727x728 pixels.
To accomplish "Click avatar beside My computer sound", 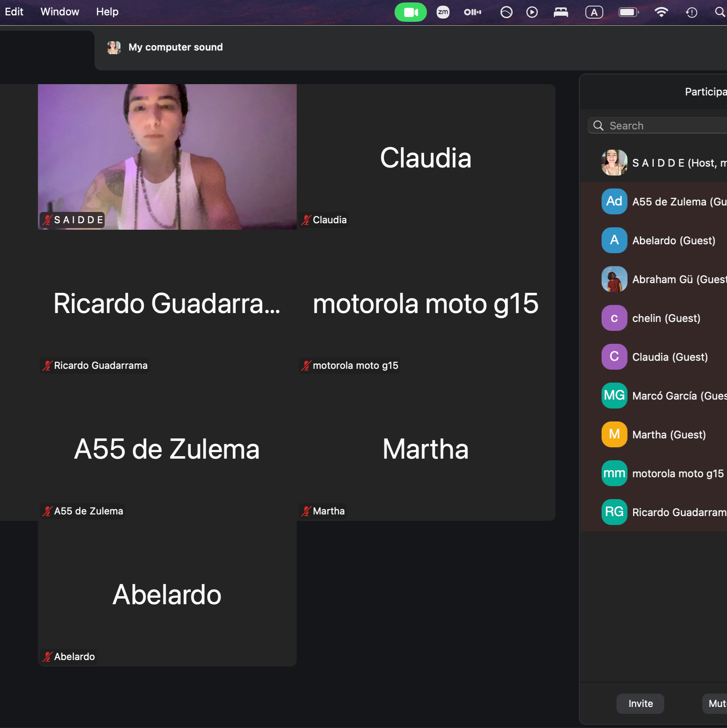I will [114, 47].
